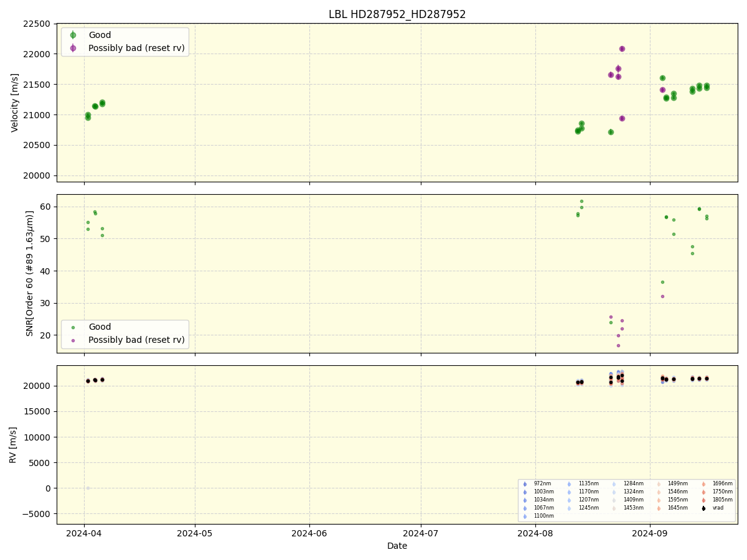Click the '22000' velocity tick label
The height and width of the screenshot is (560, 747).
(x=37, y=54)
